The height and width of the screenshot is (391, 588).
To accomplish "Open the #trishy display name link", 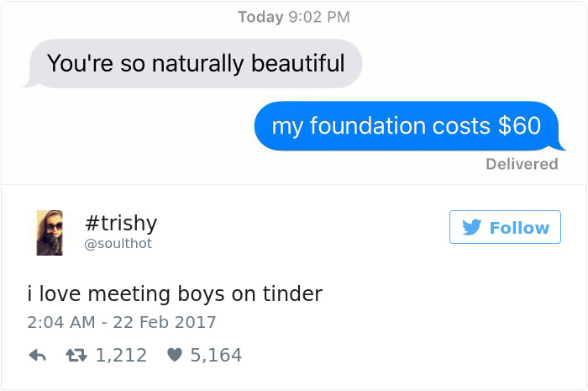I will point(121,223).
